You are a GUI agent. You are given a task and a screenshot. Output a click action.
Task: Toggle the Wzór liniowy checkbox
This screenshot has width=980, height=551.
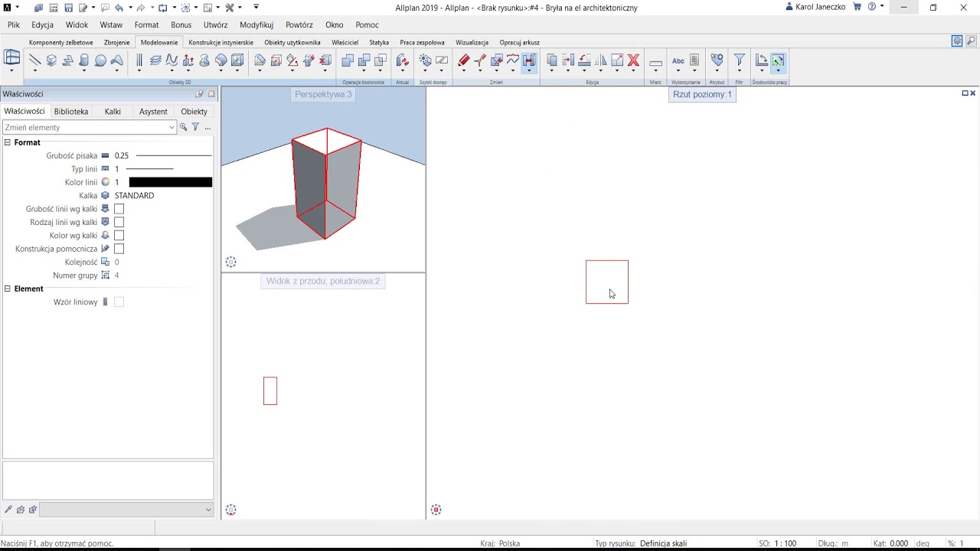(x=119, y=302)
